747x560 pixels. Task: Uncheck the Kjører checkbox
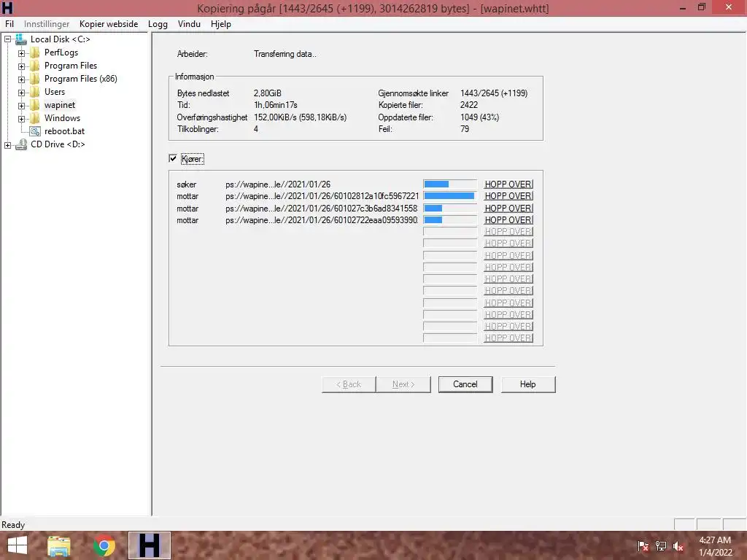(x=173, y=158)
